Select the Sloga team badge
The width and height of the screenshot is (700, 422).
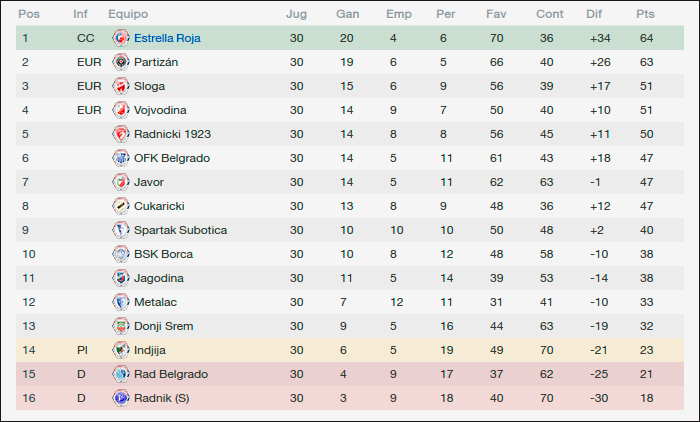point(121,86)
